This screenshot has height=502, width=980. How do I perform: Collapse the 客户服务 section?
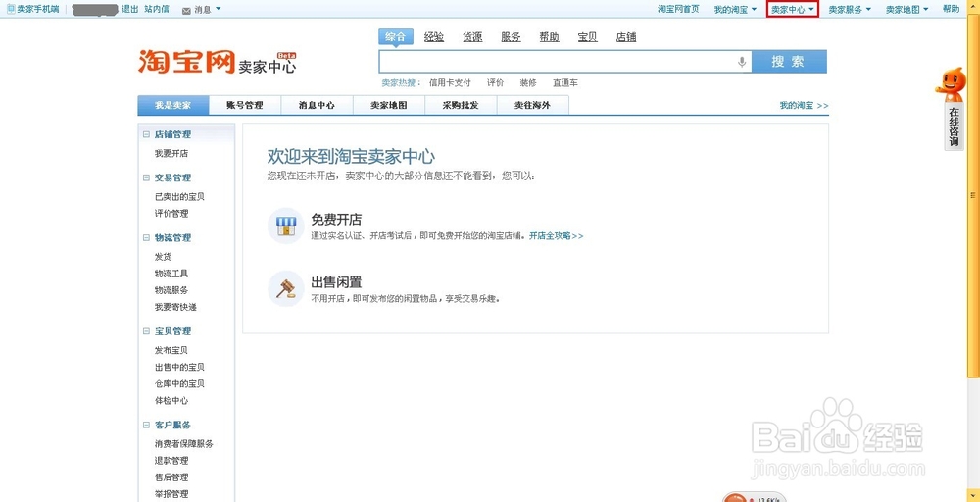(146, 426)
